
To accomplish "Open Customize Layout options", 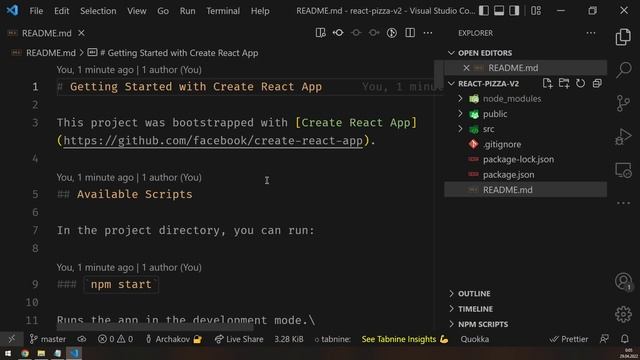I will pos(536,11).
